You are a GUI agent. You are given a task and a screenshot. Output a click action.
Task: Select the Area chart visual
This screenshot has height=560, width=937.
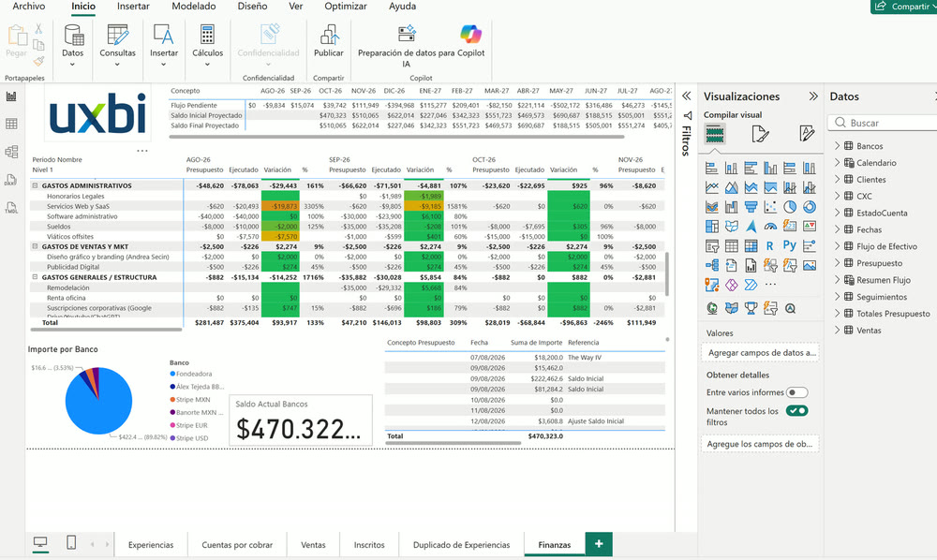pos(732,187)
